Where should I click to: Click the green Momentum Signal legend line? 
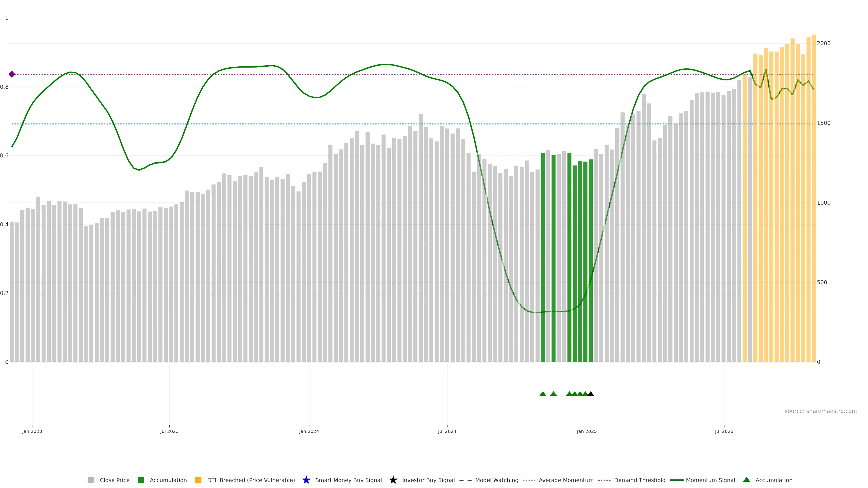pos(677,480)
